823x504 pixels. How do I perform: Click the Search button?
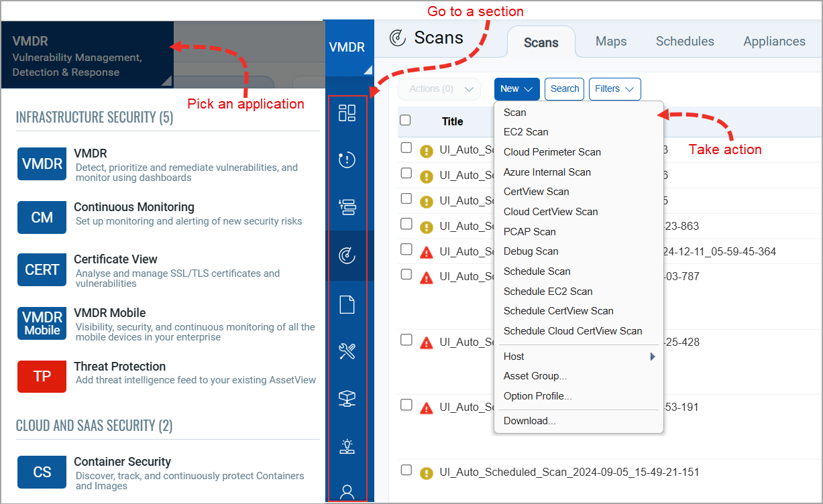(565, 89)
